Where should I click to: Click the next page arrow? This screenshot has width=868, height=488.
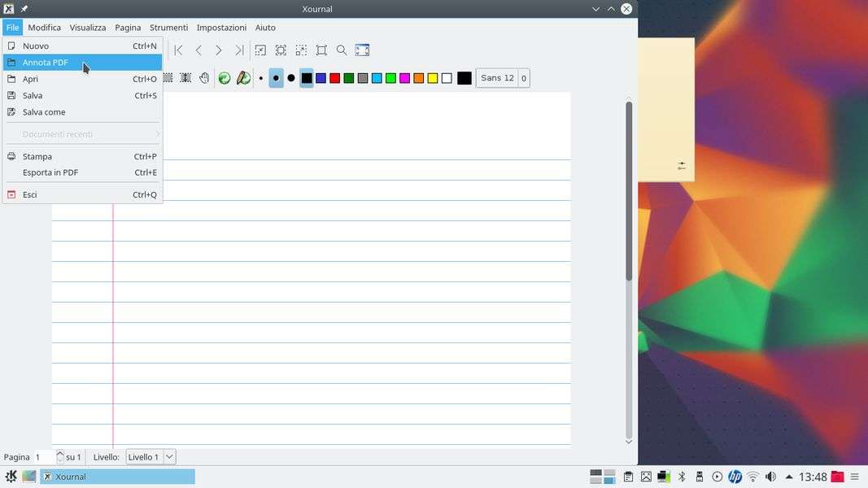(x=219, y=50)
